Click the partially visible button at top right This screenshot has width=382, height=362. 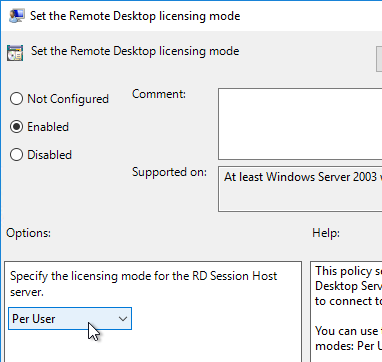379,59
